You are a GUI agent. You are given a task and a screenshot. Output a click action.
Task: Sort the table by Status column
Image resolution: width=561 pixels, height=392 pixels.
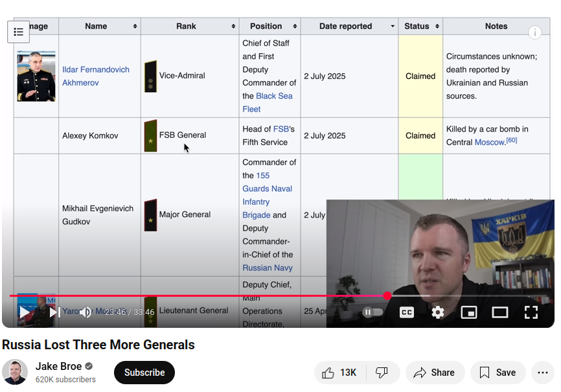click(x=420, y=26)
